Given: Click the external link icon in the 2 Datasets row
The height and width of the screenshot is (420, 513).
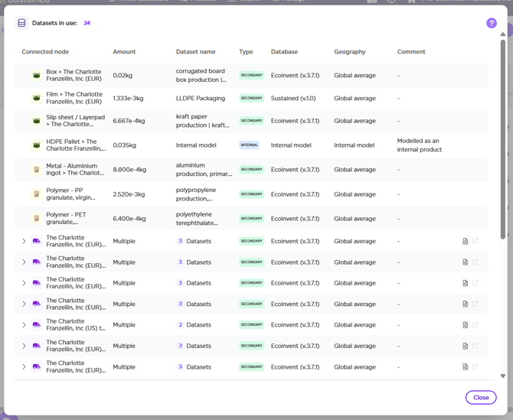Looking at the screenshot, I should 475,324.
